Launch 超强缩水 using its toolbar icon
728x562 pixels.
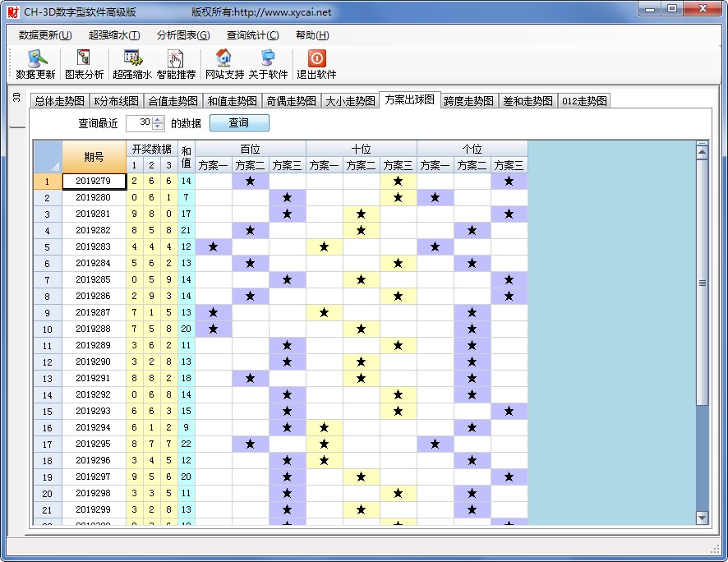131,65
